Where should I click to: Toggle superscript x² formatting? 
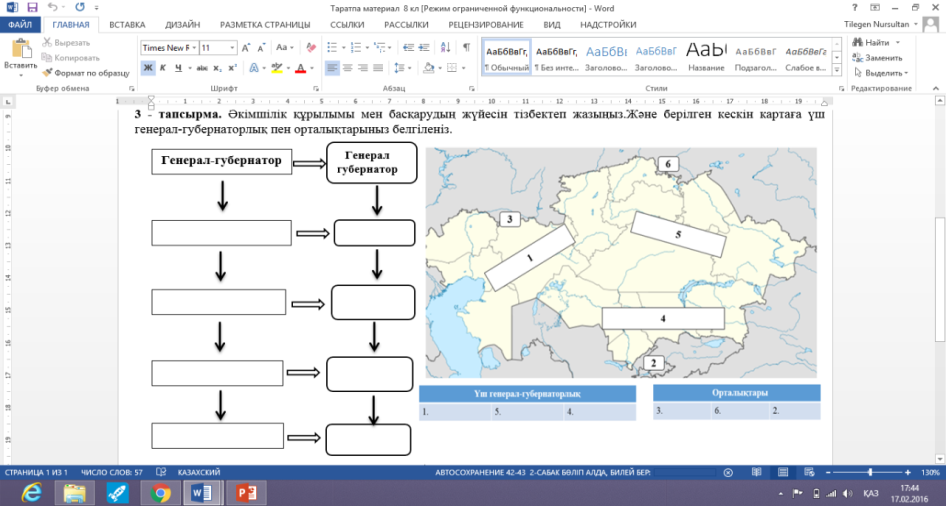tap(233, 68)
